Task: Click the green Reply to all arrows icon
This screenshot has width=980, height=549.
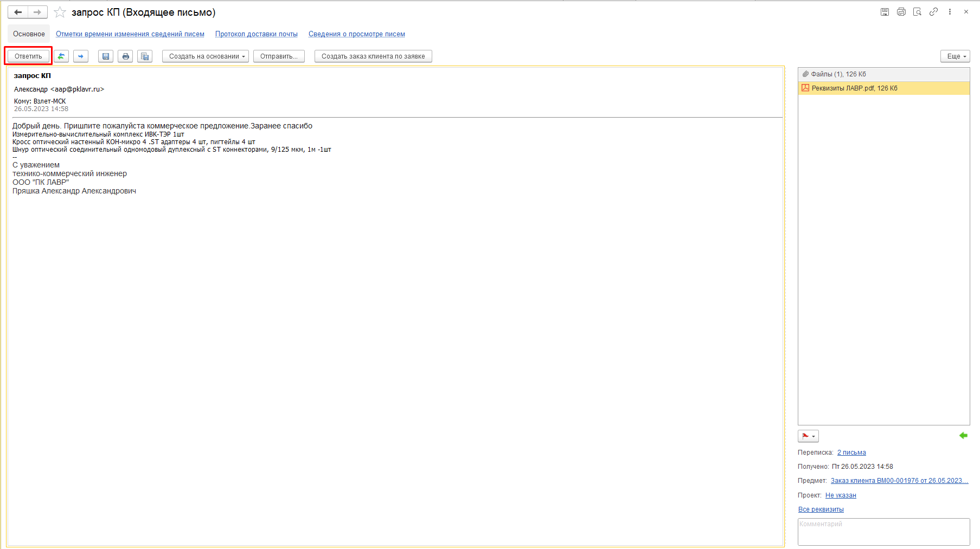Action: (61, 56)
